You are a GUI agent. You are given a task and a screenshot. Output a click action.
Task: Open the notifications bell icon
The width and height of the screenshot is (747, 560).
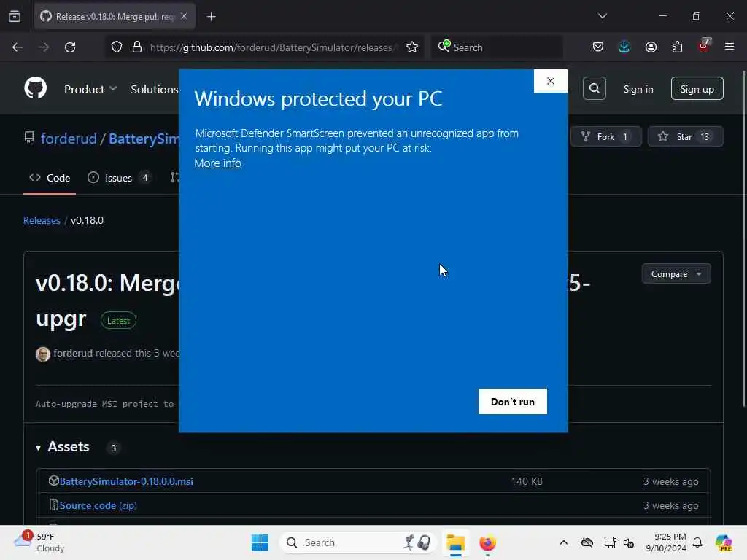(697, 542)
